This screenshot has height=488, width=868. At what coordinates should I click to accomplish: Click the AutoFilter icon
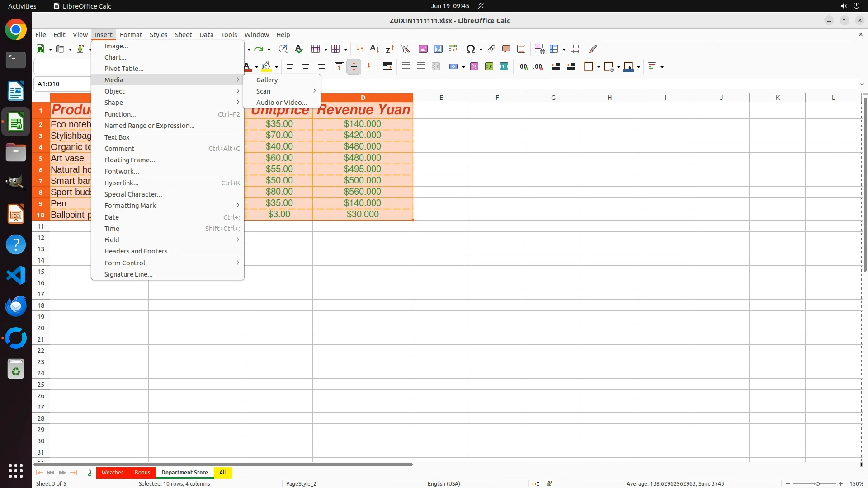(x=405, y=49)
